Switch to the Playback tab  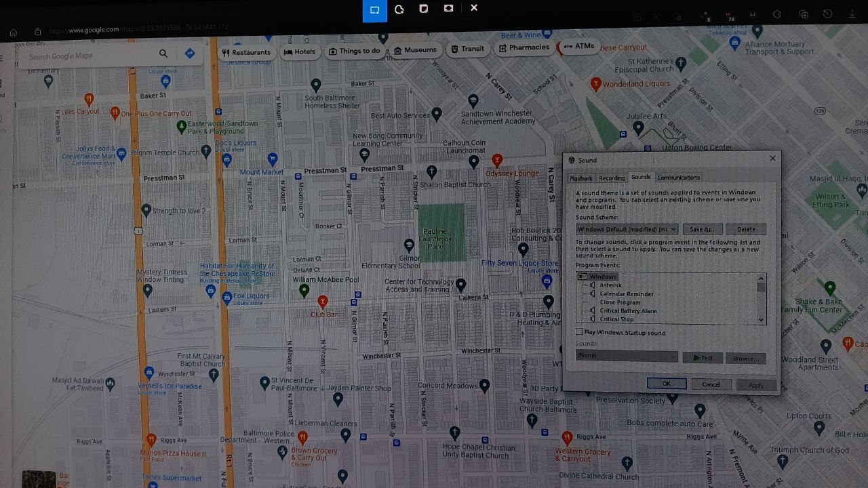coord(581,178)
